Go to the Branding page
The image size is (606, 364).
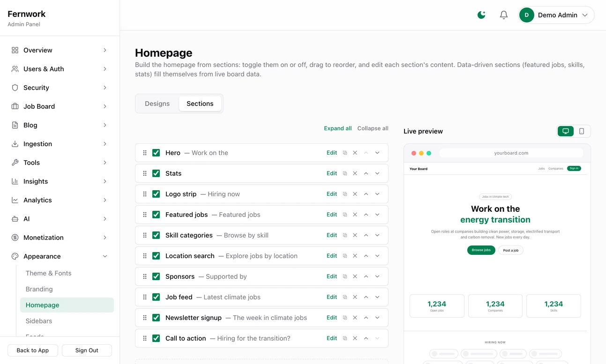click(67, 289)
